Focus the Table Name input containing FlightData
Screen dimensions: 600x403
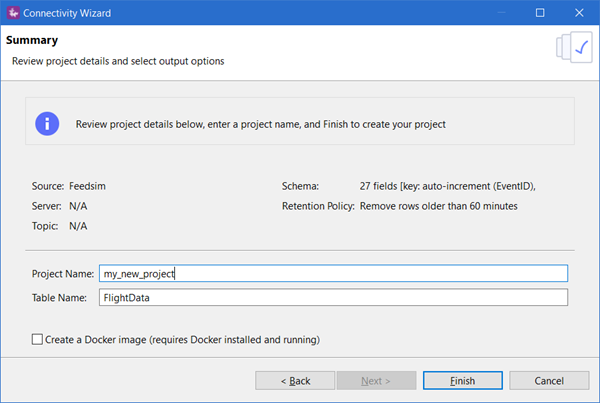point(333,297)
